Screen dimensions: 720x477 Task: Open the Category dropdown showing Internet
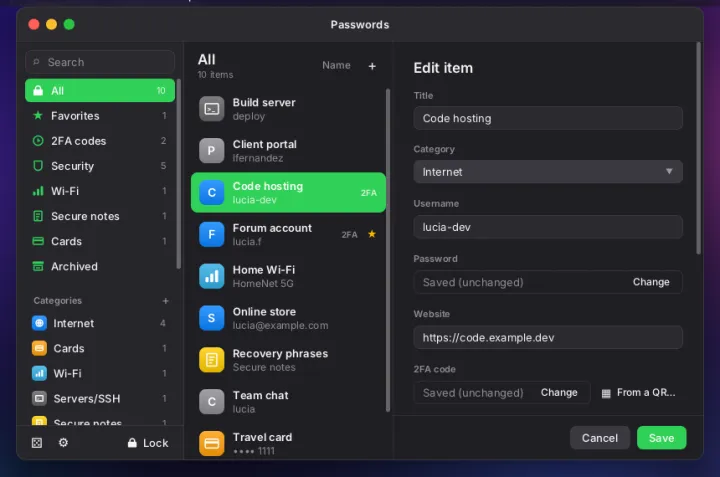548,172
